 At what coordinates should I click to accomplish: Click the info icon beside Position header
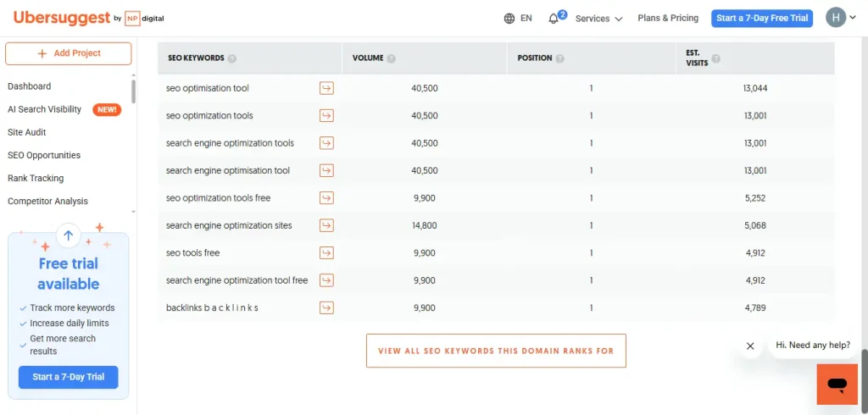(x=560, y=58)
